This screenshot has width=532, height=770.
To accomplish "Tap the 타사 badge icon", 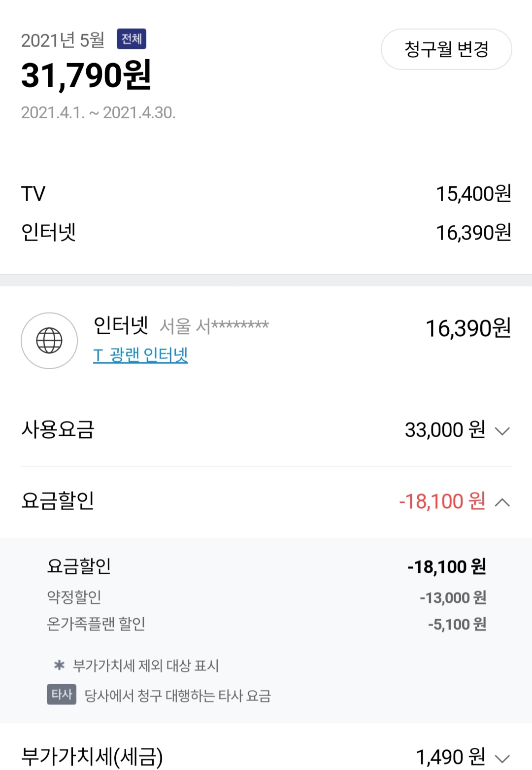I will [x=62, y=694].
